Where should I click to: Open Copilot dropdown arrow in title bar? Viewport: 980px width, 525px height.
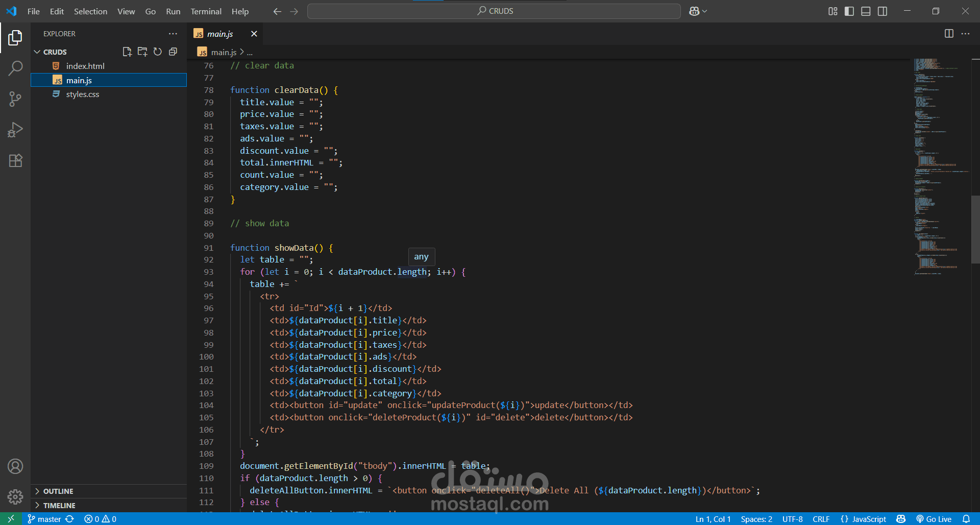(705, 11)
